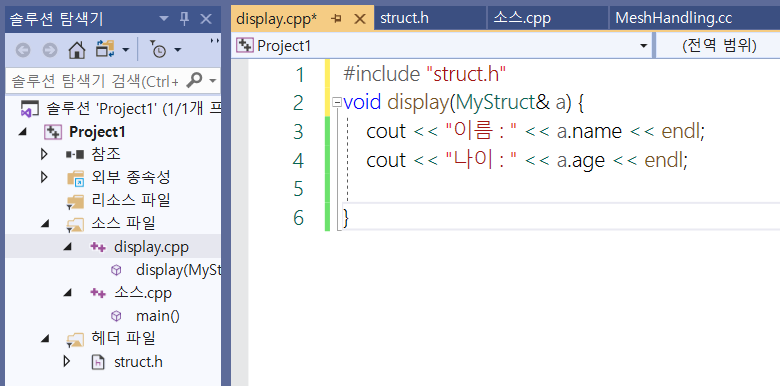Screen dimensions: 780x386
Task: Select the 소스 파일 folder
Action: (x=123, y=223)
